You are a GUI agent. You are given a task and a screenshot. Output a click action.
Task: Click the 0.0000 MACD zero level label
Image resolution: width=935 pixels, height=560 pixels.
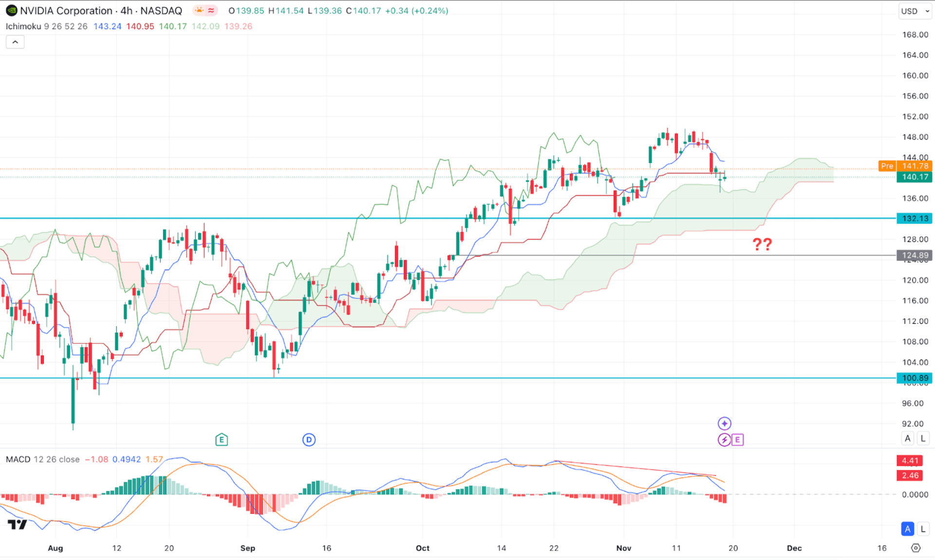[x=915, y=494]
